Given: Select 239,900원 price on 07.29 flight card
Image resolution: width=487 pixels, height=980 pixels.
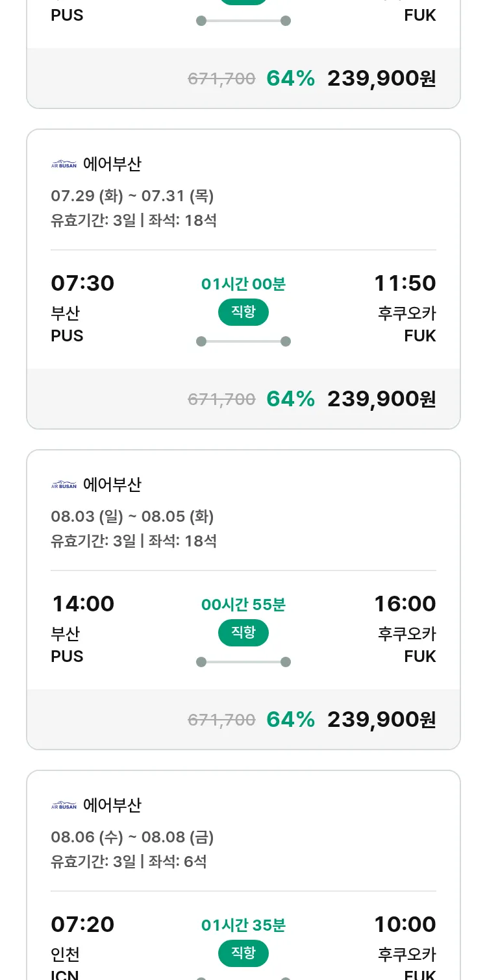Looking at the screenshot, I should click(x=381, y=399).
